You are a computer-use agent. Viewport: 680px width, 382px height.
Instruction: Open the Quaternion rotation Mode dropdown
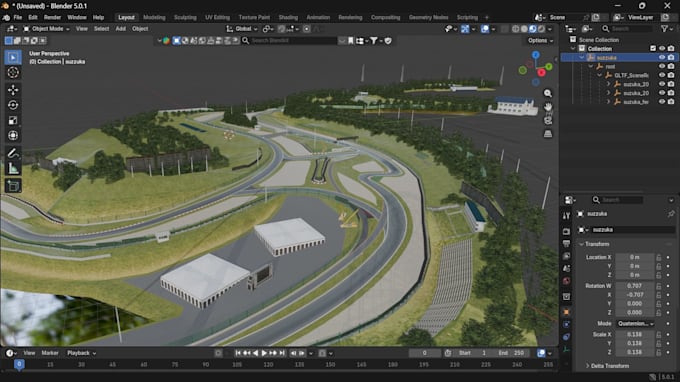tap(635, 323)
